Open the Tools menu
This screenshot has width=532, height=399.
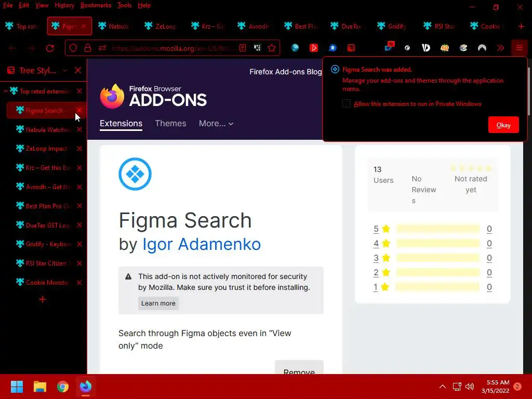click(x=125, y=5)
